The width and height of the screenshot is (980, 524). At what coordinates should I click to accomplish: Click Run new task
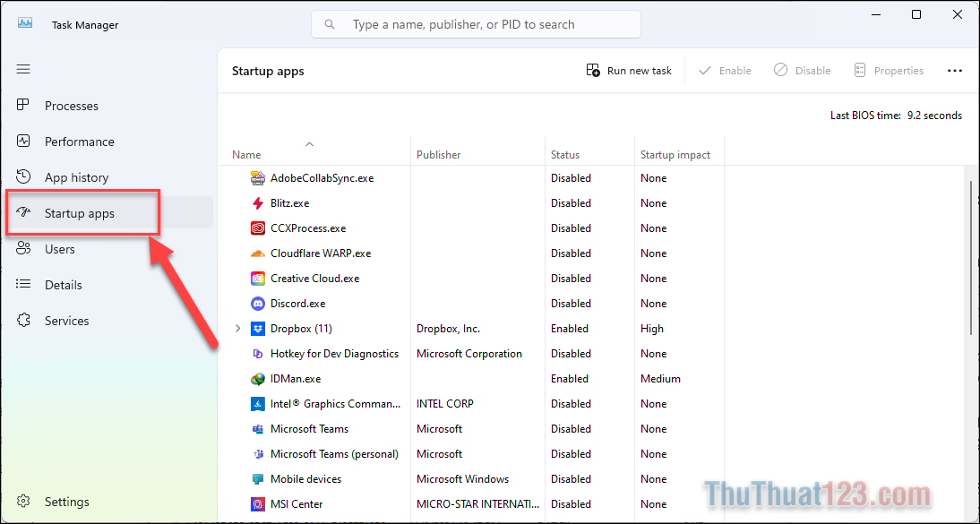click(629, 71)
